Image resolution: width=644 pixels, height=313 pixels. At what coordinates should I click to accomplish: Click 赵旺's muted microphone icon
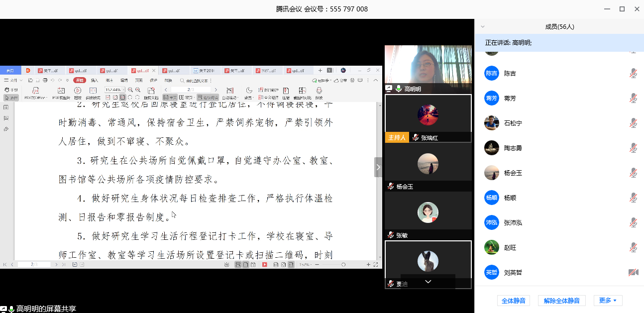pyautogui.click(x=633, y=247)
